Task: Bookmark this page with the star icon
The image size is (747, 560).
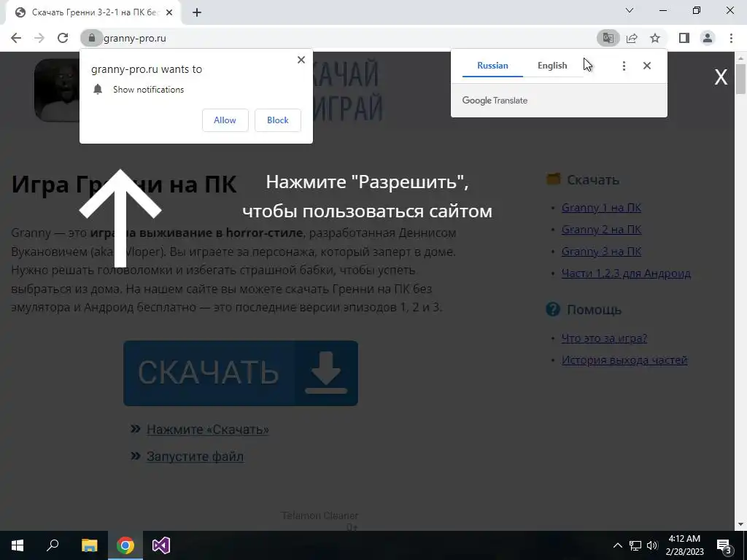Action: point(655,38)
